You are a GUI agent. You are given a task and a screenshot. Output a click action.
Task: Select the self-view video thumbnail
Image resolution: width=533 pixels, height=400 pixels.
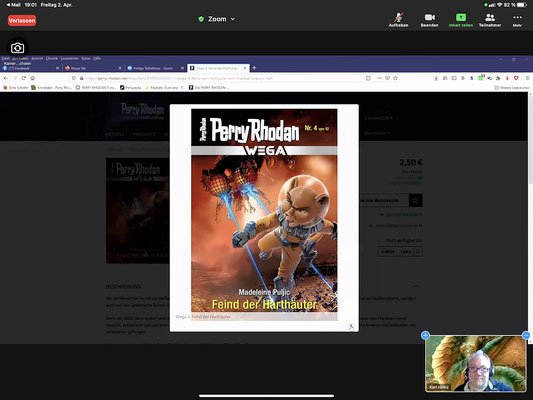(x=476, y=364)
